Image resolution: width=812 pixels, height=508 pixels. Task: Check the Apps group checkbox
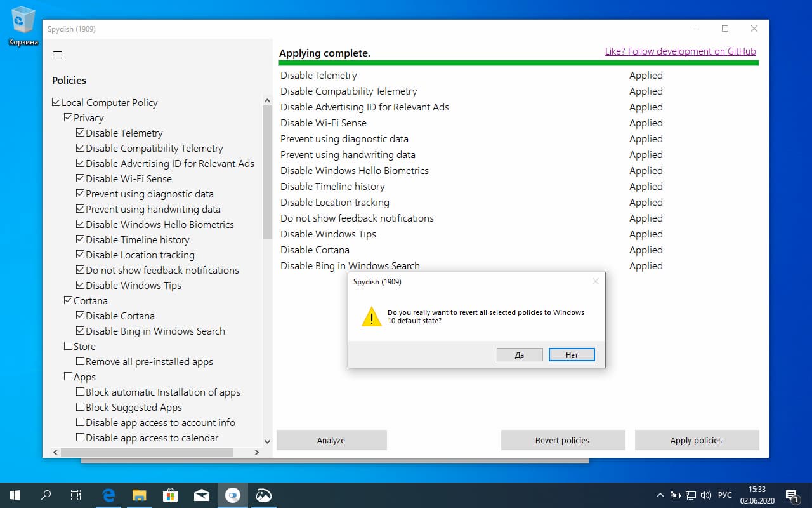pos(69,377)
